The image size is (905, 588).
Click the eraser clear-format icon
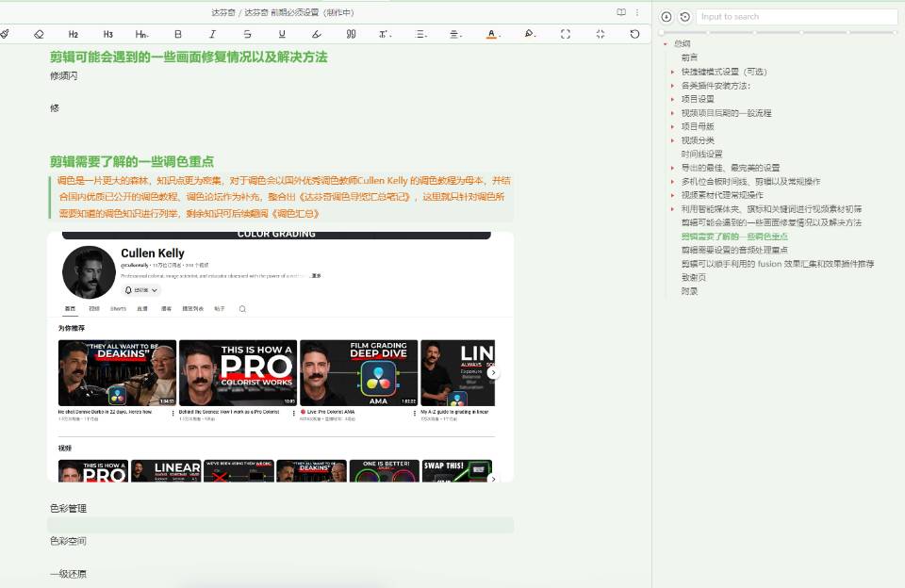pyautogui.click(x=39, y=34)
